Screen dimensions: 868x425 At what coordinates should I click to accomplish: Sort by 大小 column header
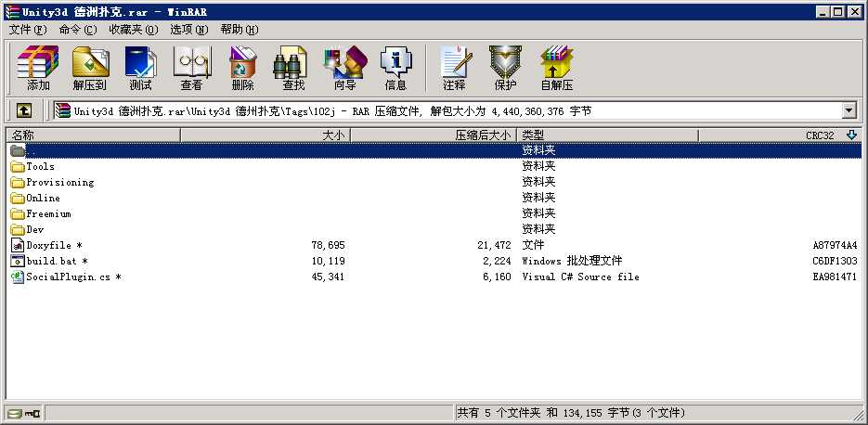[266, 135]
